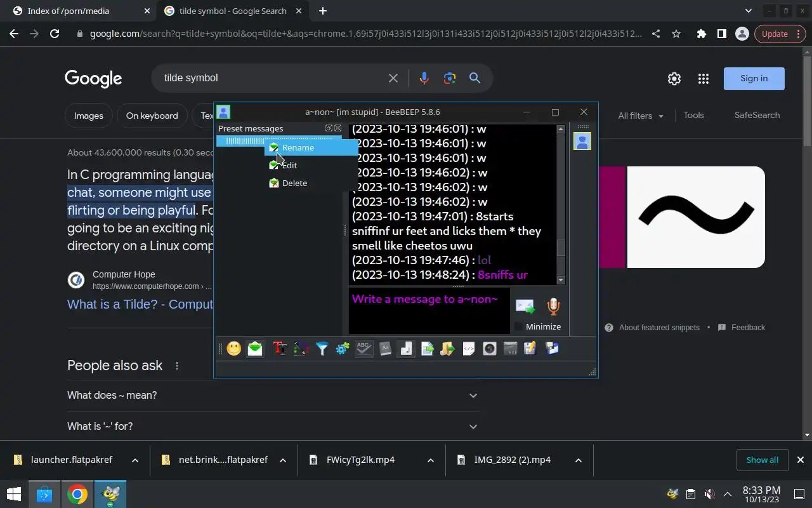Screen dimensions: 812x508
Task: Click Feedback link near featured snippet
Action: (x=748, y=328)
